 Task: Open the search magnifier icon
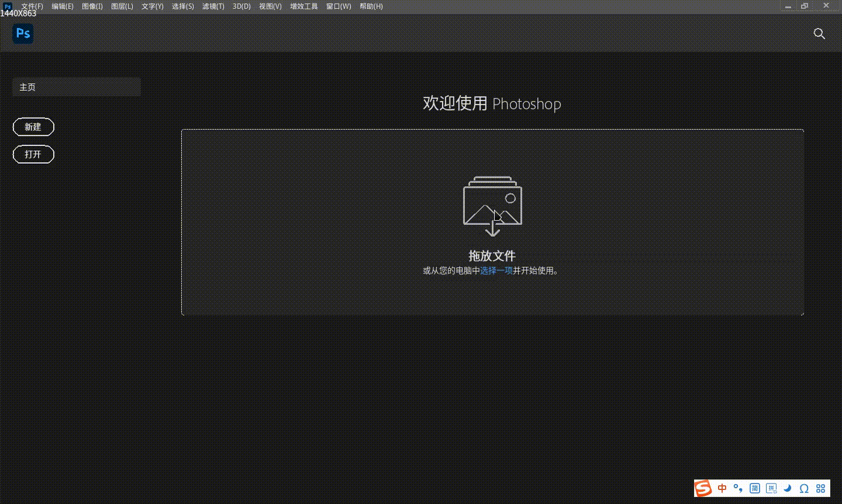point(819,33)
